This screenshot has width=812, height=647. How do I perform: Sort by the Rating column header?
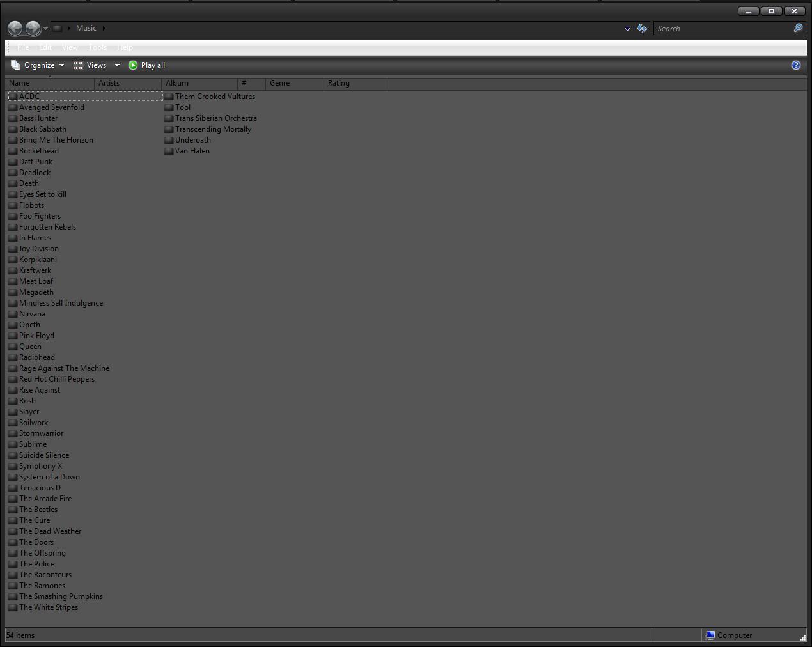tap(355, 83)
